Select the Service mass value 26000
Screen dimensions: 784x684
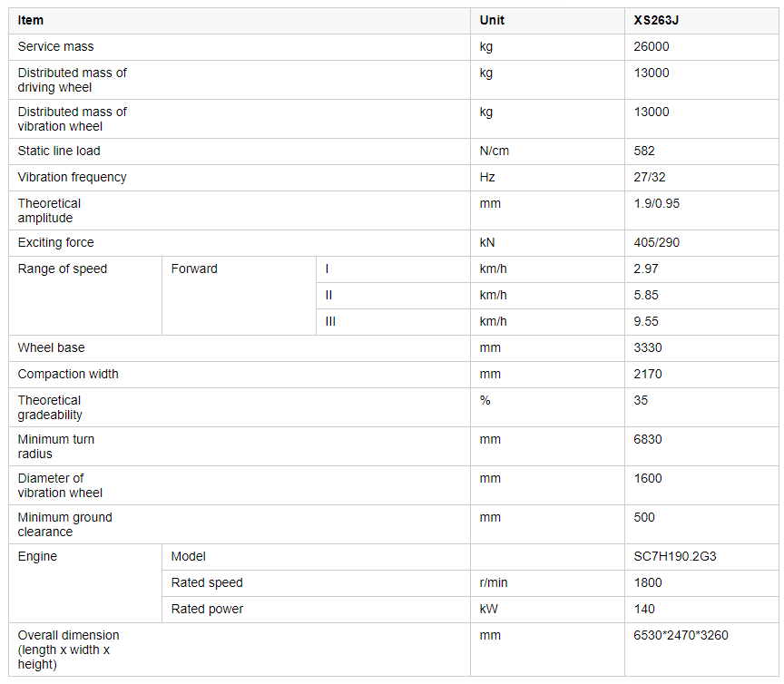(651, 46)
